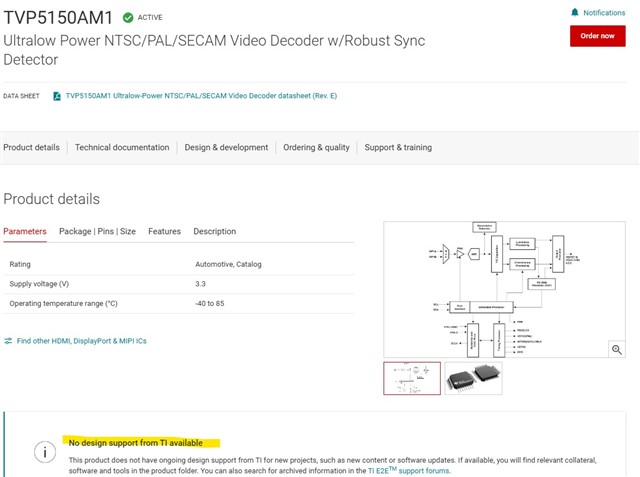Go to Product details navigation item
Viewport: 640px width, 477px height.
pyautogui.click(x=31, y=147)
